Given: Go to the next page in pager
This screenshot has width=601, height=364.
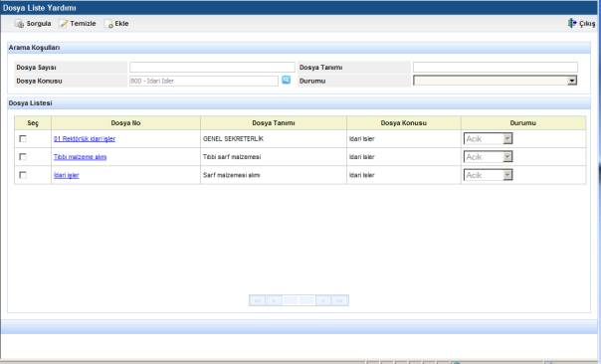Looking at the screenshot, I should tap(323, 300).
